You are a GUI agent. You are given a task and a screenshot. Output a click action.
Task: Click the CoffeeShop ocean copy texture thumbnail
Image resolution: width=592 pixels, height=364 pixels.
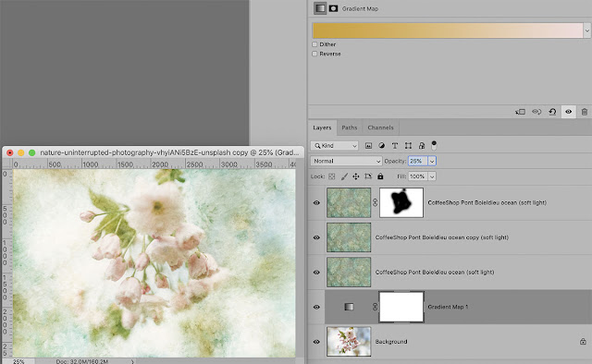(x=349, y=237)
